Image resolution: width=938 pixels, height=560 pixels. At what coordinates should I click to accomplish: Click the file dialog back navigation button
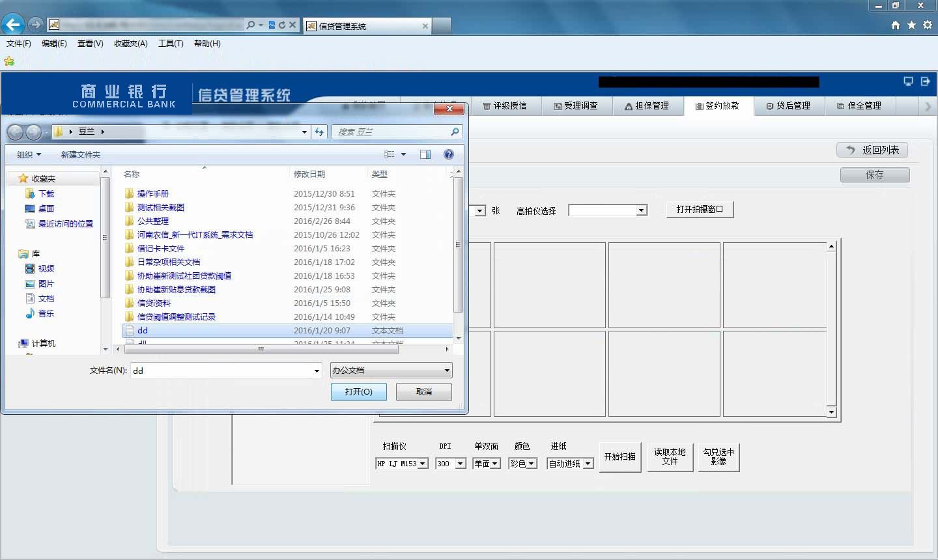(x=15, y=132)
